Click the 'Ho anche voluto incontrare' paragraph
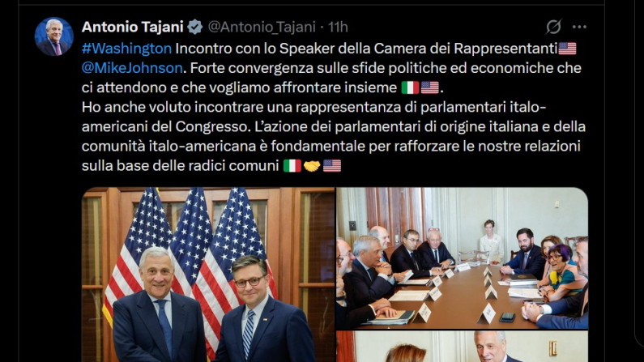This screenshot has height=362, width=644. pyautogui.click(x=334, y=136)
